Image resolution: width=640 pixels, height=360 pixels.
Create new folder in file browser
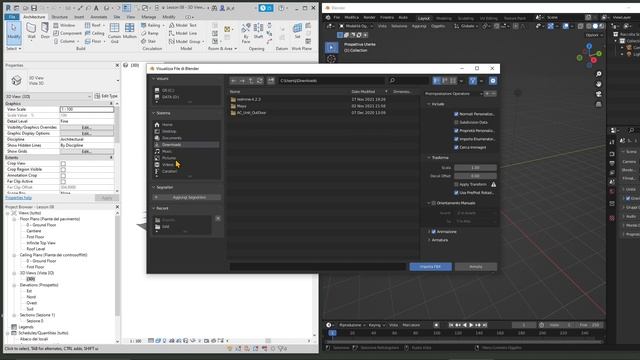point(271,81)
